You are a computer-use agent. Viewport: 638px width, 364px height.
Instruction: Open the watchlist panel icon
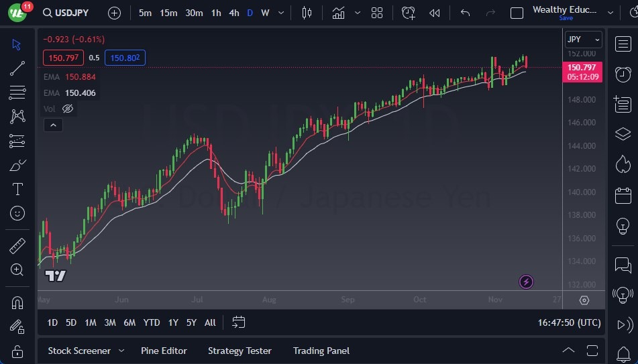(x=623, y=44)
